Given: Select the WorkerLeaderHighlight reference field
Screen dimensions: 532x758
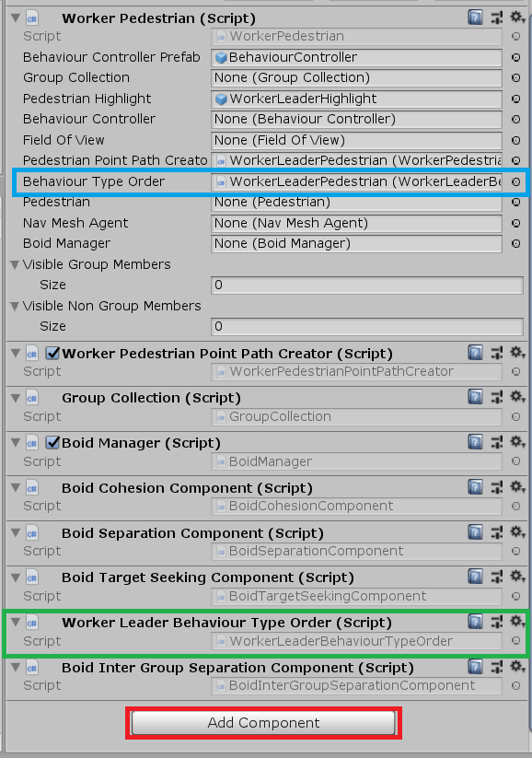Looking at the screenshot, I should pyautogui.click(x=356, y=99).
